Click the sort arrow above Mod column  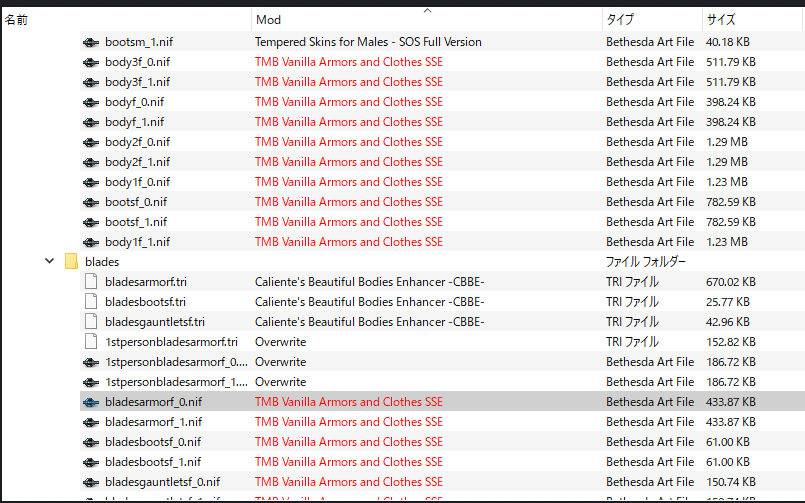pyautogui.click(x=427, y=10)
